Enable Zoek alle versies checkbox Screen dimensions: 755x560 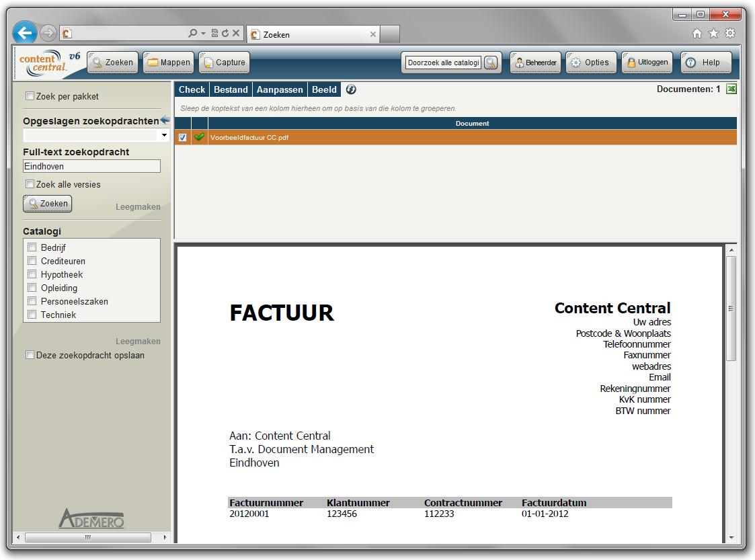[x=30, y=184]
